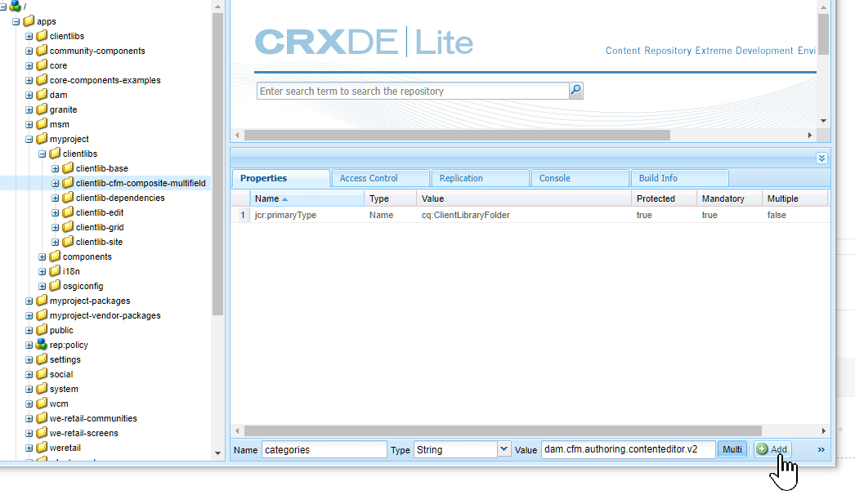
Task: Select the we-retail-communities tree item
Action: (x=93, y=418)
